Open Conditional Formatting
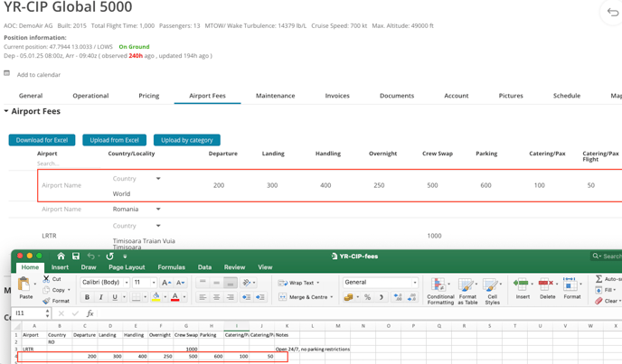622x364 pixels. pos(440,291)
